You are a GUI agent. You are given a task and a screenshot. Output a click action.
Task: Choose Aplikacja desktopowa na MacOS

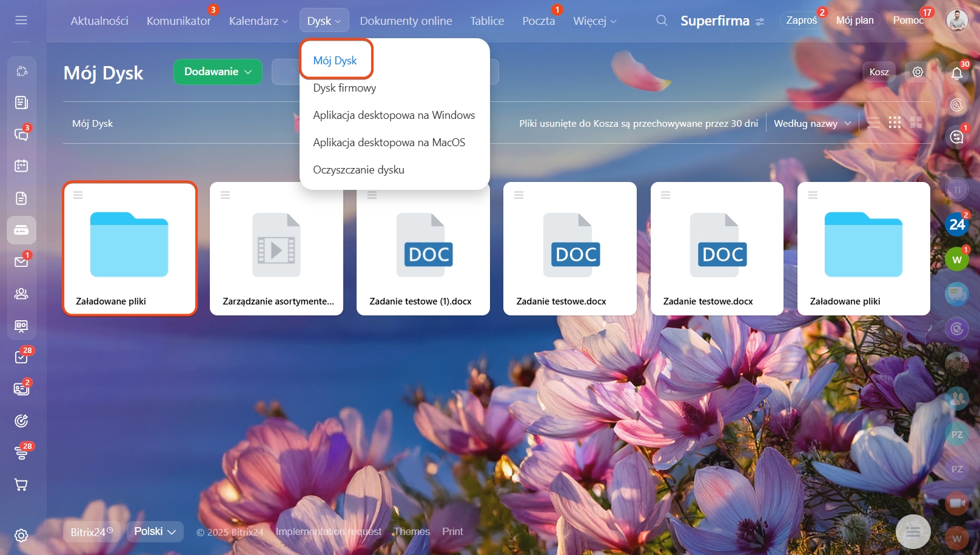coord(389,142)
